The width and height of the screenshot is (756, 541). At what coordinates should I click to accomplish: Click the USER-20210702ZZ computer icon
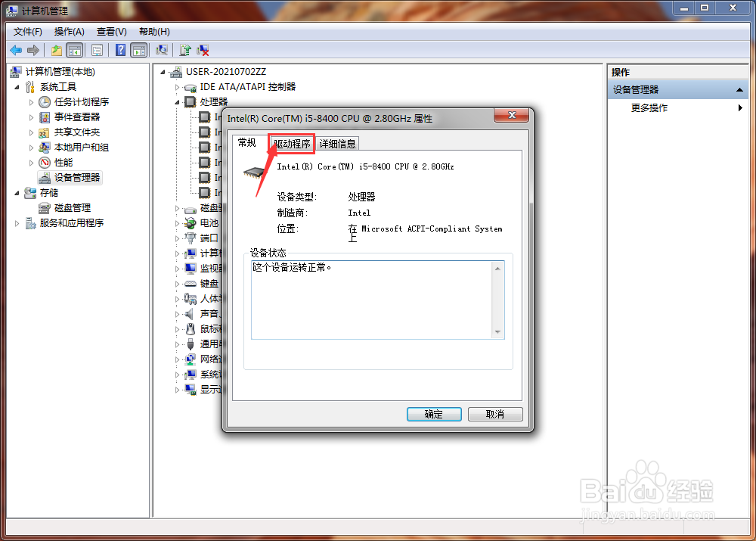click(x=176, y=72)
